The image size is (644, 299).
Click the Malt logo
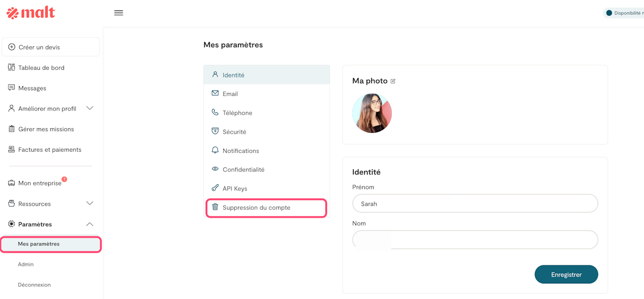click(31, 13)
